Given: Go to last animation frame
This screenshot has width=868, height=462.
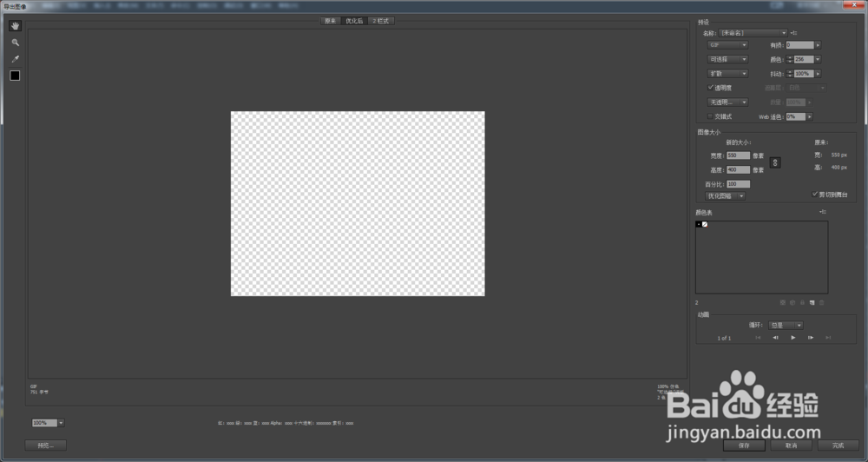Looking at the screenshot, I should tap(828, 337).
